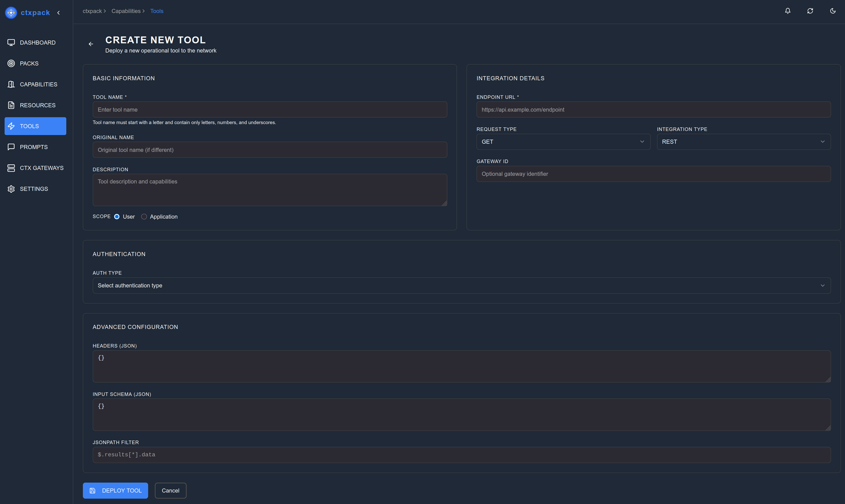Click the save icon on Deploy Tool
Image resolution: width=845 pixels, height=504 pixels.
pyautogui.click(x=92, y=490)
